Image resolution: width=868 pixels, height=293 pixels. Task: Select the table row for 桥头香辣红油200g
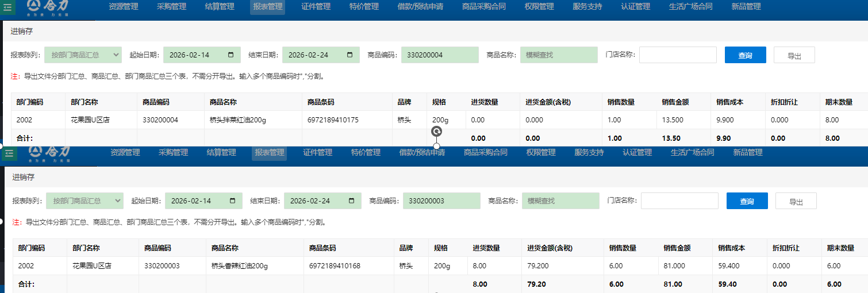tap(239, 266)
